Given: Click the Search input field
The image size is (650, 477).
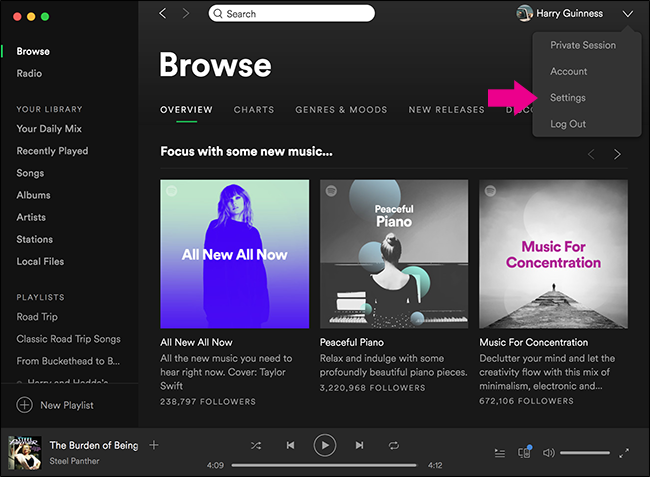Looking at the screenshot, I should 291,14.
